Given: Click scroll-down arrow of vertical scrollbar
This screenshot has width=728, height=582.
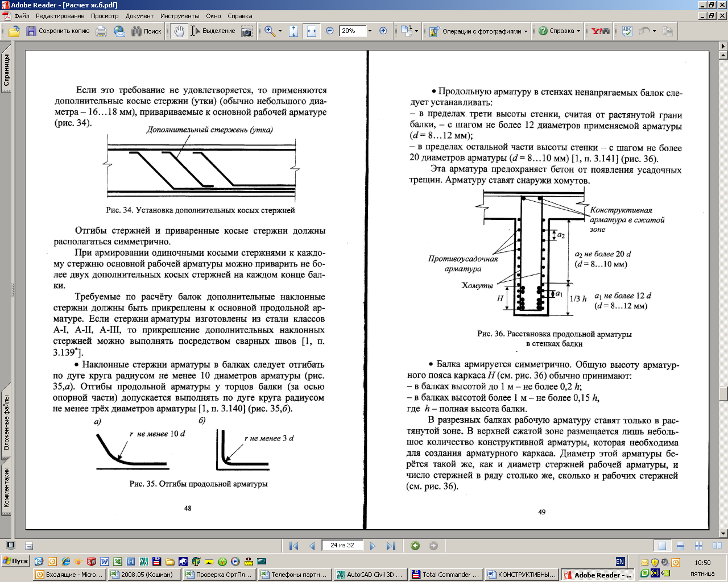Looking at the screenshot, I should tap(723, 534).
